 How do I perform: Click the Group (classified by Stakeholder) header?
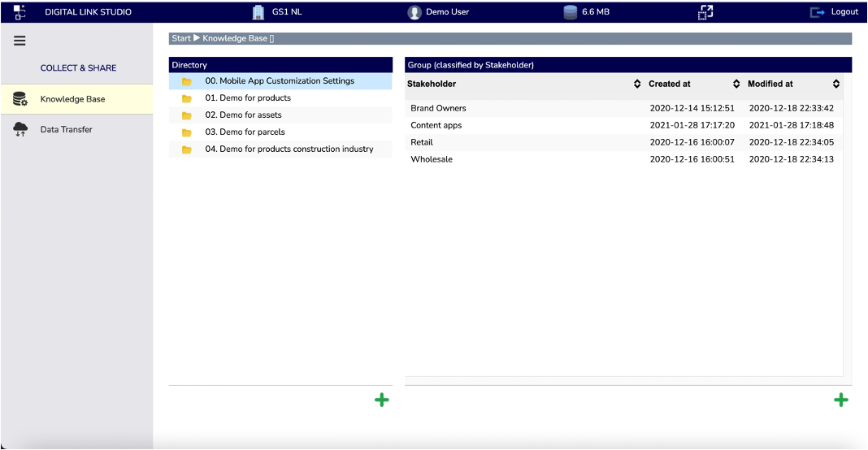click(x=628, y=65)
